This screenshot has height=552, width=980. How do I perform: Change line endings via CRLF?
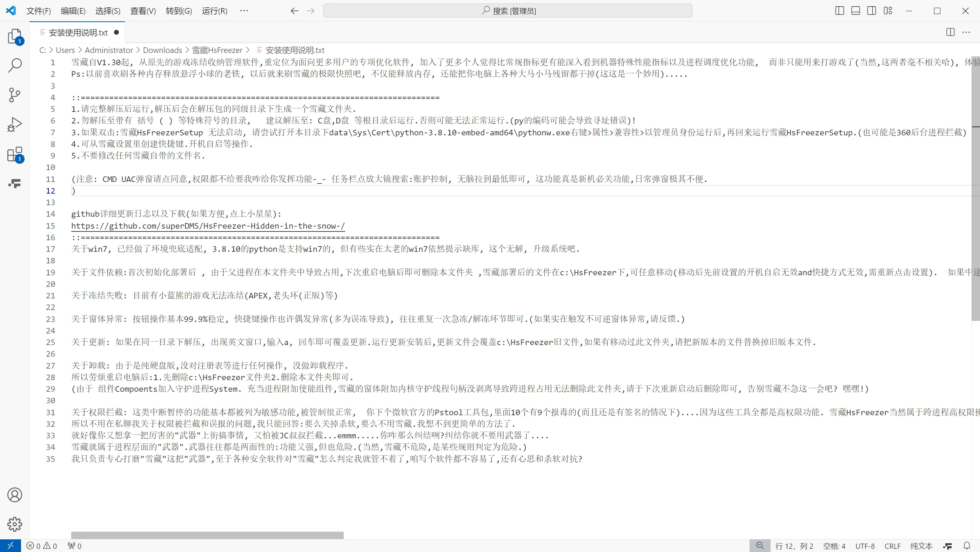(893, 546)
